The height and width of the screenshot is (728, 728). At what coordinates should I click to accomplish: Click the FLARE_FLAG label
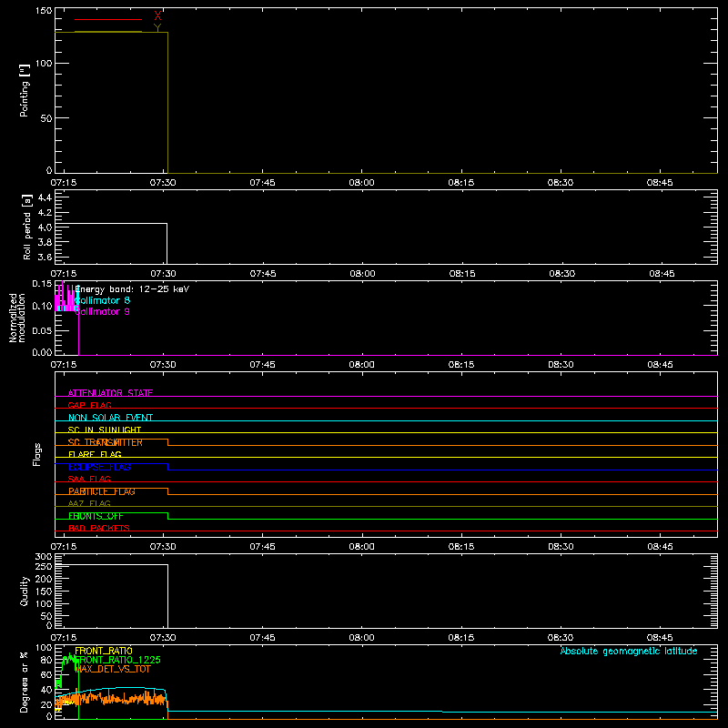pos(95,454)
